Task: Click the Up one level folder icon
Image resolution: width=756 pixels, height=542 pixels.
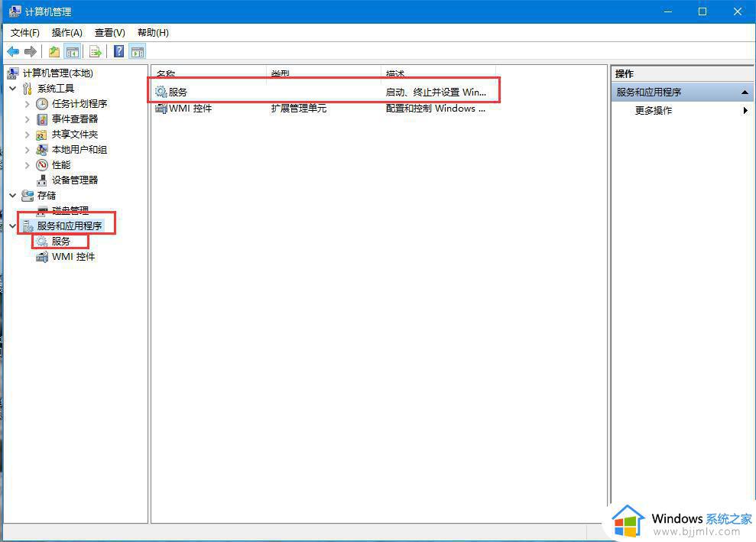Action: point(54,52)
